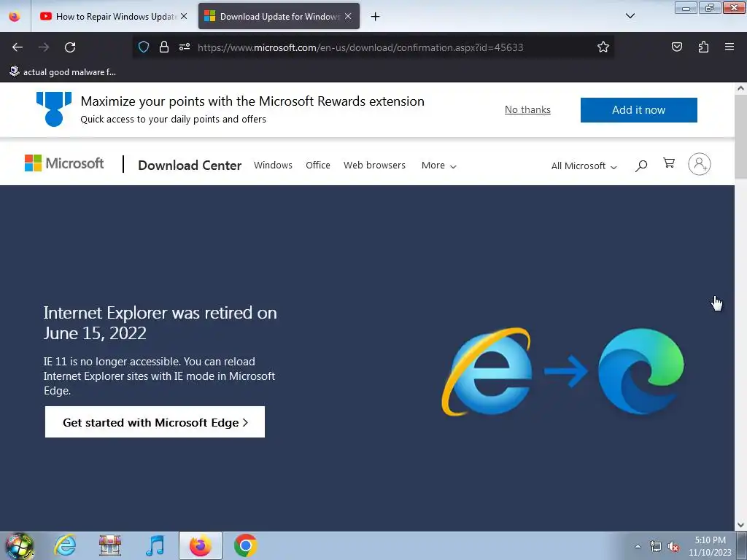Launch Internet Explorer from the taskbar

coord(65,545)
